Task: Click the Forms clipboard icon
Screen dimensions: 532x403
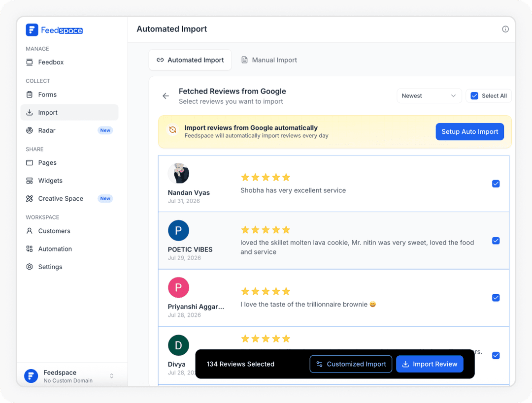Action: (30, 94)
